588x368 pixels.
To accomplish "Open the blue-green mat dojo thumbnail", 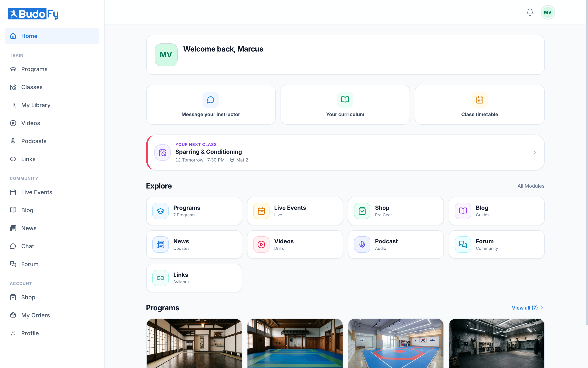I will [295, 343].
